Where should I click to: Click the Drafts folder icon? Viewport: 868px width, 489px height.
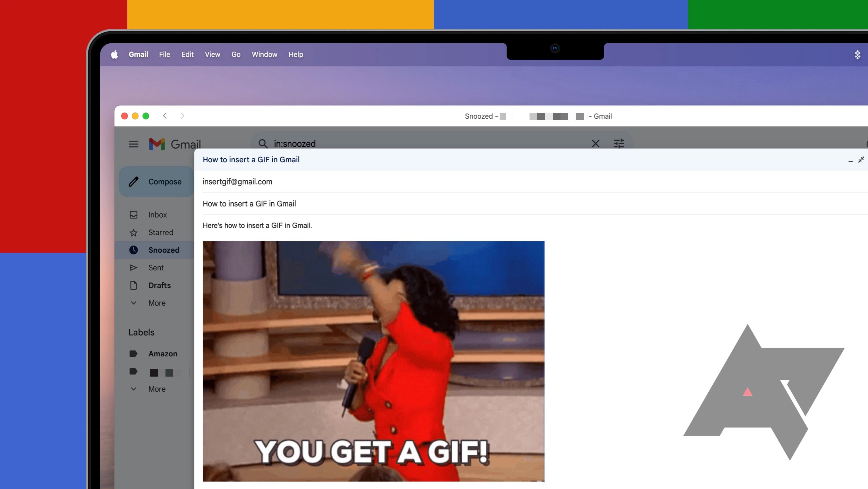tap(133, 285)
